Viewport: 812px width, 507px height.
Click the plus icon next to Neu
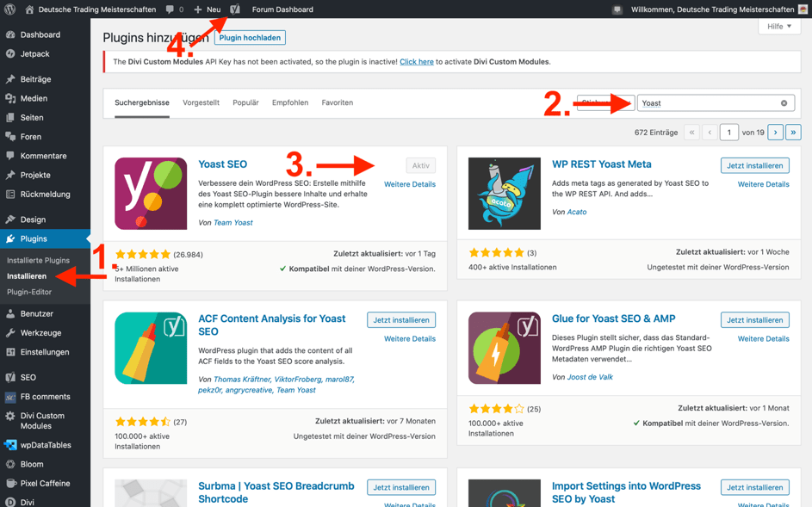pos(198,9)
